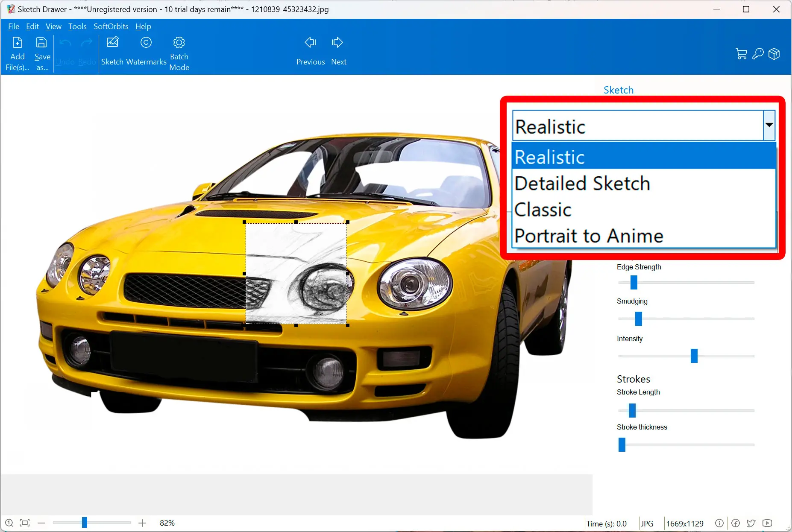Select Detailed Sketch from the style list
The image size is (792, 532).
point(582,183)
